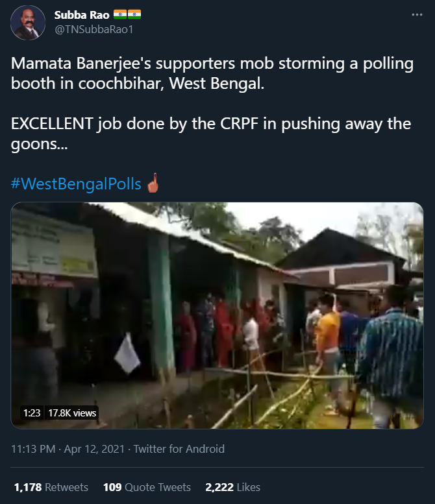Open Subba Rao's profile picture
This screenshot has width=435, height=504.
(x=28, y=23)
